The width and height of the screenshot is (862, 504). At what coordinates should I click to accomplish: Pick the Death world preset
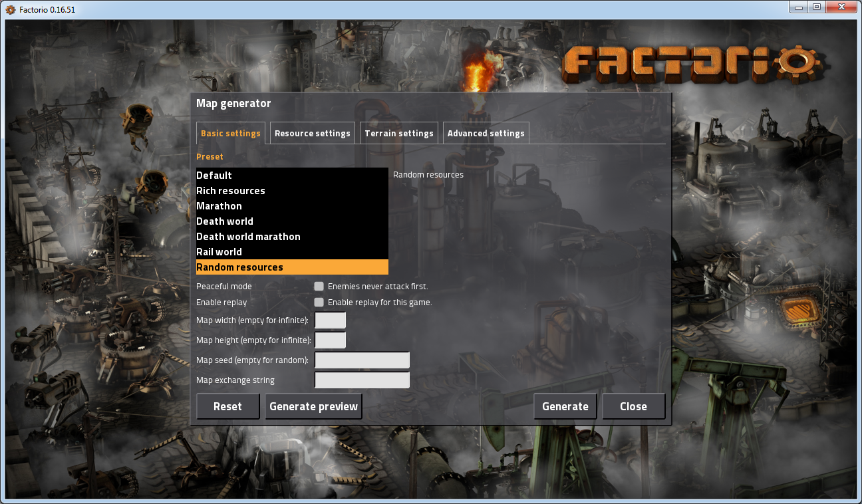tap(292, 221)
